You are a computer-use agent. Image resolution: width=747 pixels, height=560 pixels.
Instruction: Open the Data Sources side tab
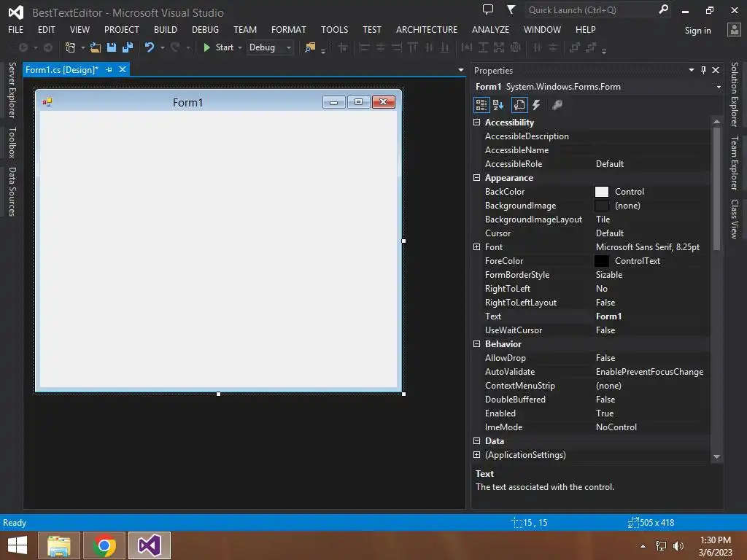[12, 192]
